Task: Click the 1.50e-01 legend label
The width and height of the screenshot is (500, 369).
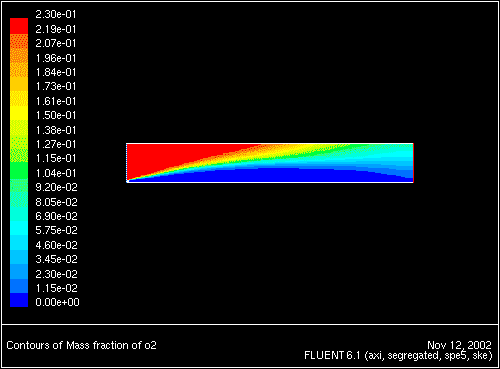Action: (56, 115)
